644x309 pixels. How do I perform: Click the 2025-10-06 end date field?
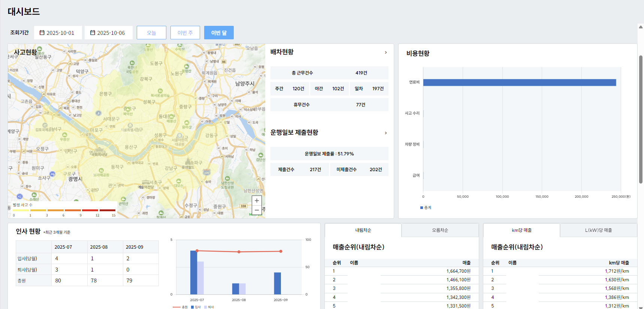click(111, 33)
